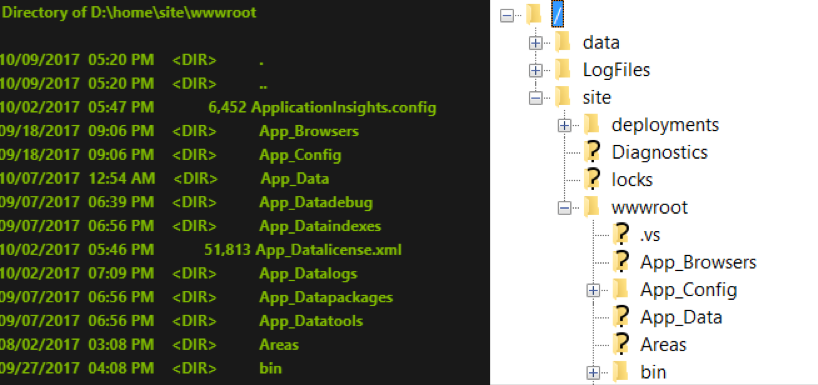Screen dimensions: 818x385
Task: Expand the bin folder in tree
Action: 593,372
